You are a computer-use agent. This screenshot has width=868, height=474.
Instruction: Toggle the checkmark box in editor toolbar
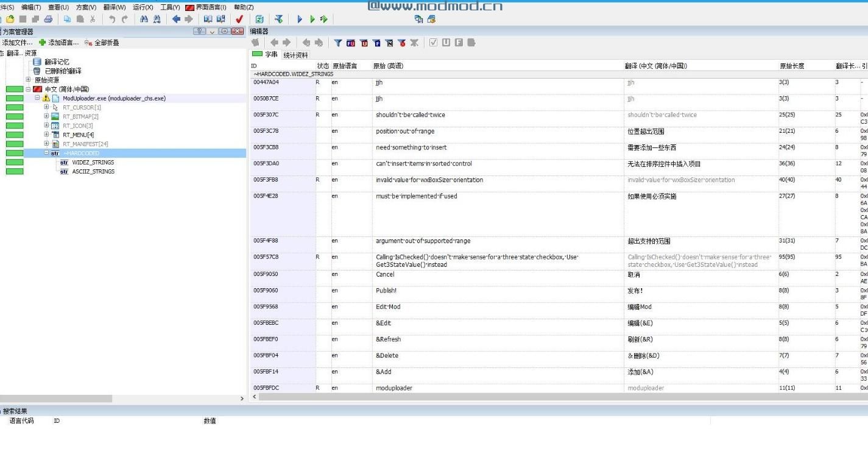coord(434,43)
